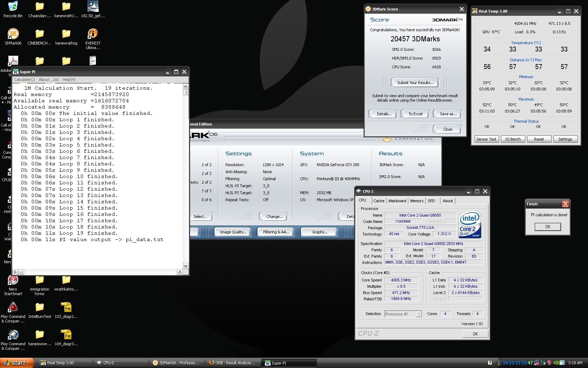This screenshot has height=368, width=588.
Task: Click Save as in 3DMark Score
Action: tap(448, 114)
